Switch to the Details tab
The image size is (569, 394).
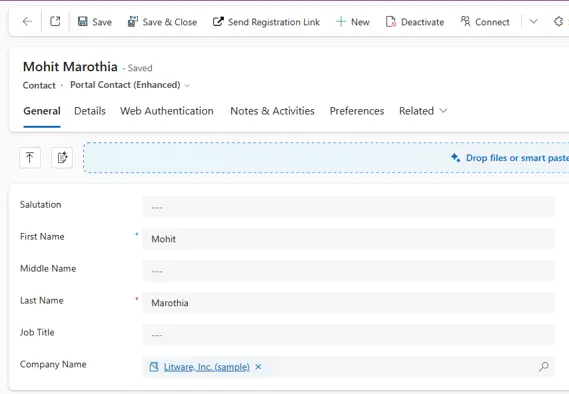(x=90, y=111)
